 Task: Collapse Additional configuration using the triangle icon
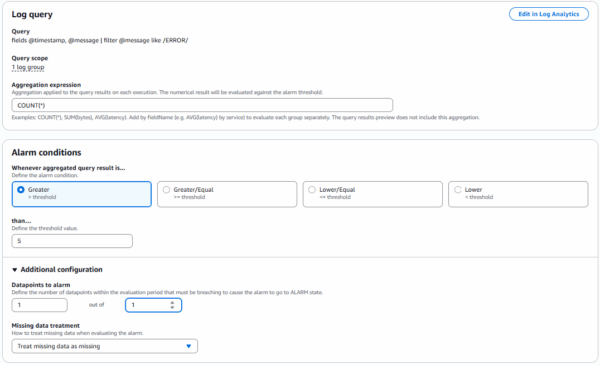coord(15,270)
